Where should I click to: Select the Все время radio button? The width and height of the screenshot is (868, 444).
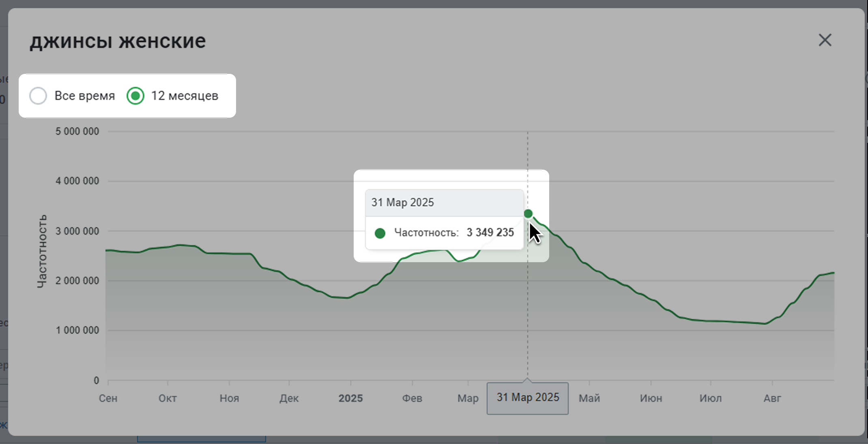pos(38,96)
